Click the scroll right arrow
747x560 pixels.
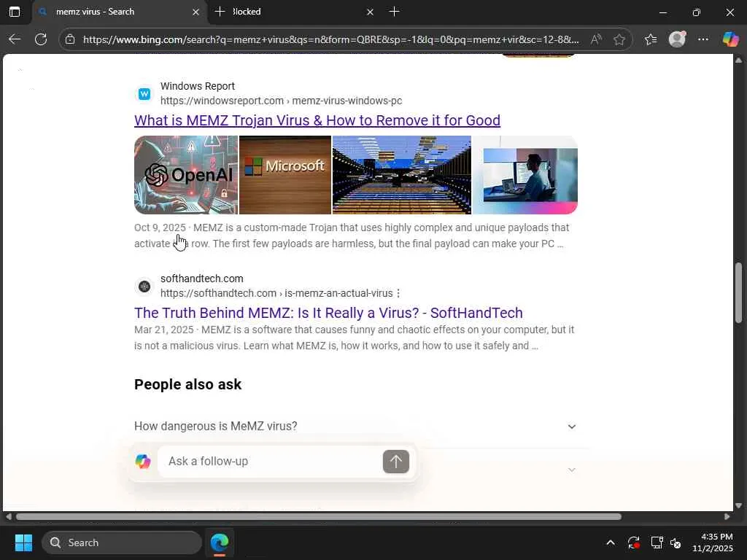click(727, 517)
